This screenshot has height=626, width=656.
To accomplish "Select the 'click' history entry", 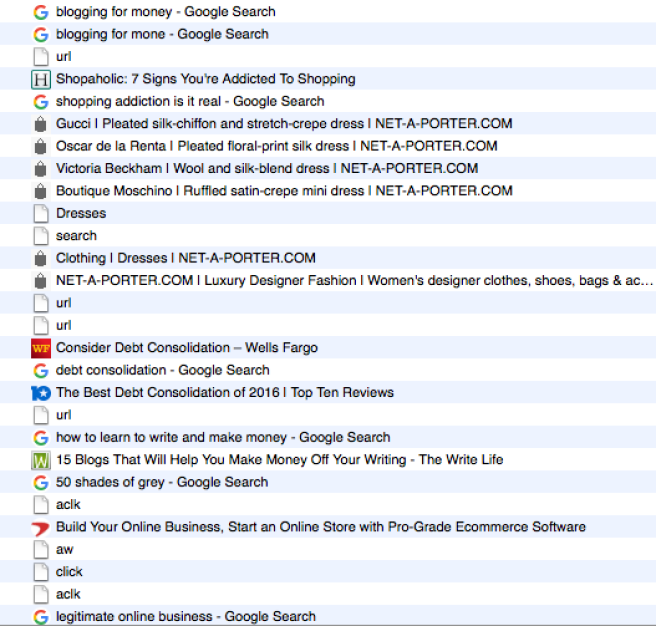I will (69, 572).
